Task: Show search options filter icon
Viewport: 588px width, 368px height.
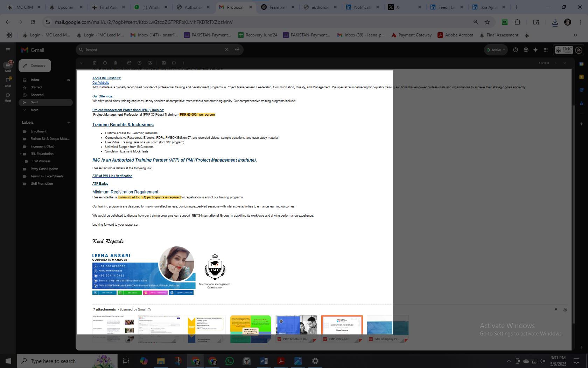Action: point(237,50)
